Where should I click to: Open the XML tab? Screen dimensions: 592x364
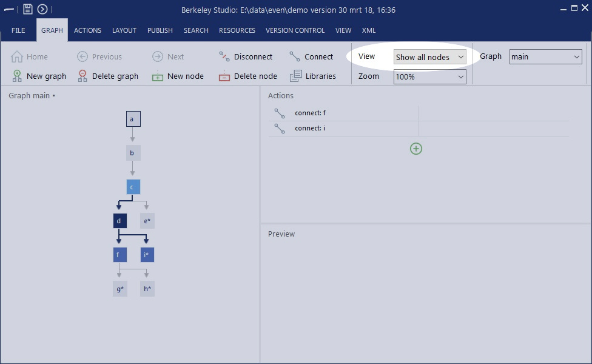click(x=369, y=30)
